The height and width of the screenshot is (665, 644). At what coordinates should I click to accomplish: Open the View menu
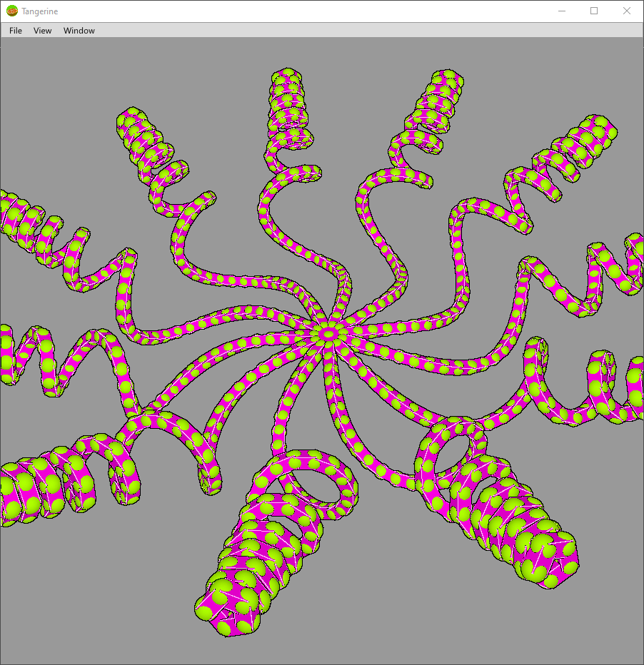coord(42,31)
